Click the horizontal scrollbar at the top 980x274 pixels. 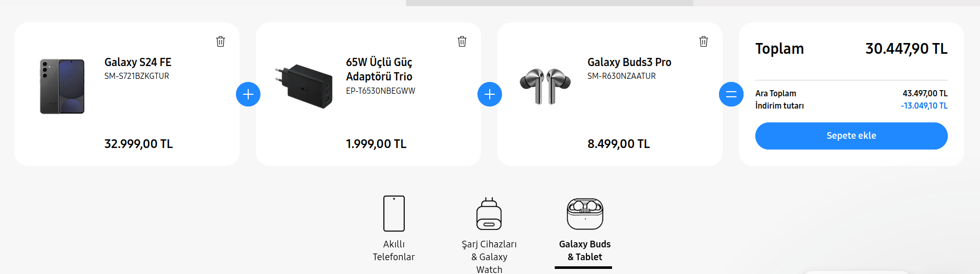[549, 3]
